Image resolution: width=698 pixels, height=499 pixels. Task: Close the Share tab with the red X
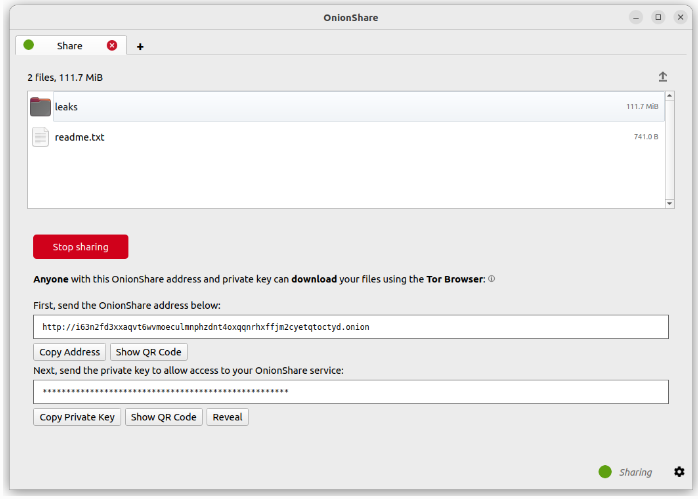point(112,45)
